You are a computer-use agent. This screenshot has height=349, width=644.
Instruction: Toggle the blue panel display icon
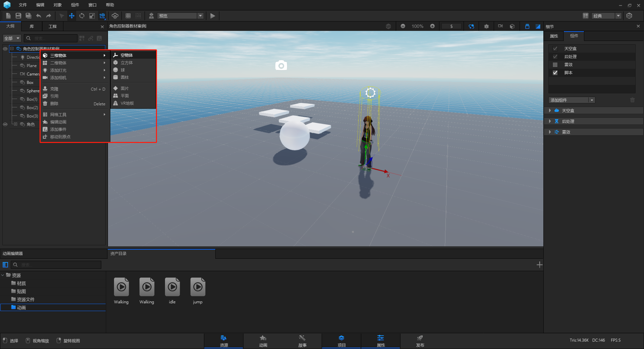click(527, 26)
